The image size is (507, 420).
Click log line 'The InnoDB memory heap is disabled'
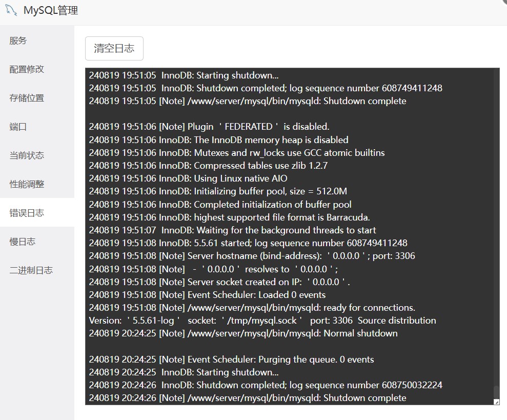[x=218, y=139]
